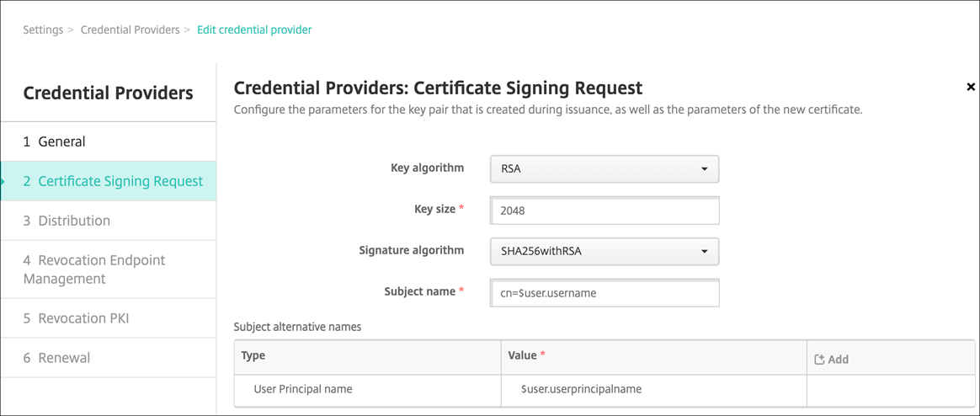Click the Value column header

coord(523,355)
